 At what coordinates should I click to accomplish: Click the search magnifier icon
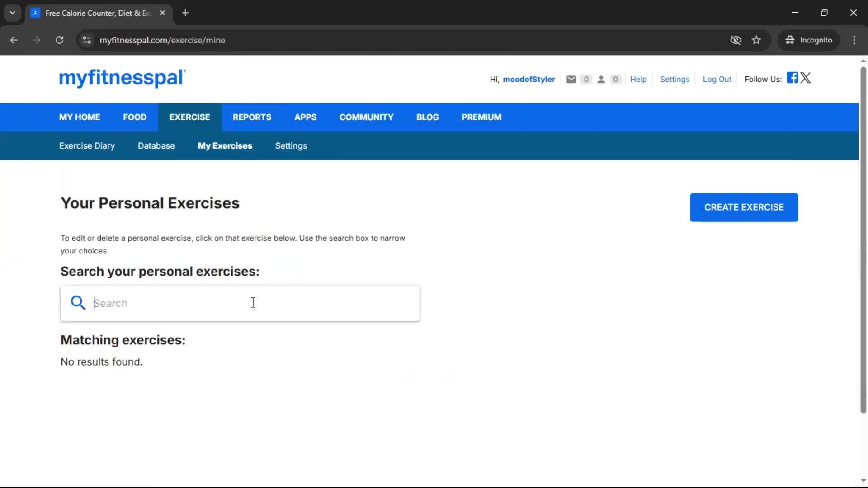(x=78, y=303)
